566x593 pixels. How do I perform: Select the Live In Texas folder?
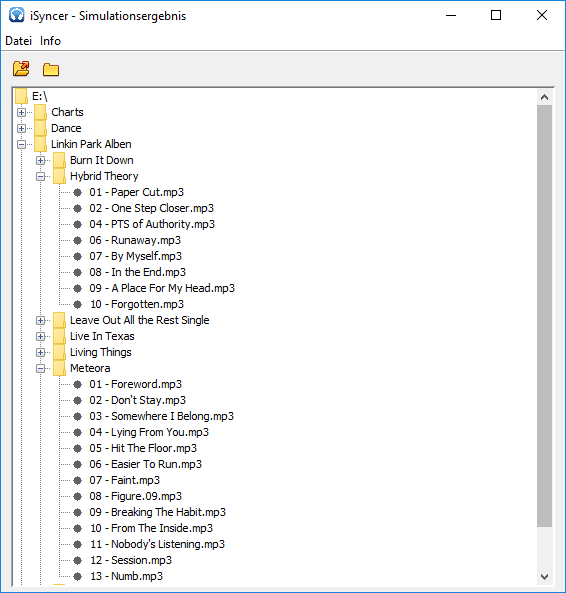[x=102, y=336]
